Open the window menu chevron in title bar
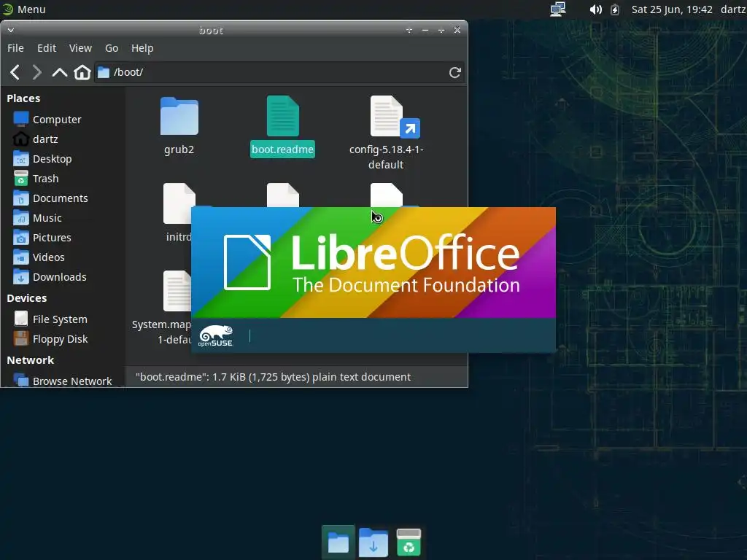The image size is (747, 560). [10, 31]
